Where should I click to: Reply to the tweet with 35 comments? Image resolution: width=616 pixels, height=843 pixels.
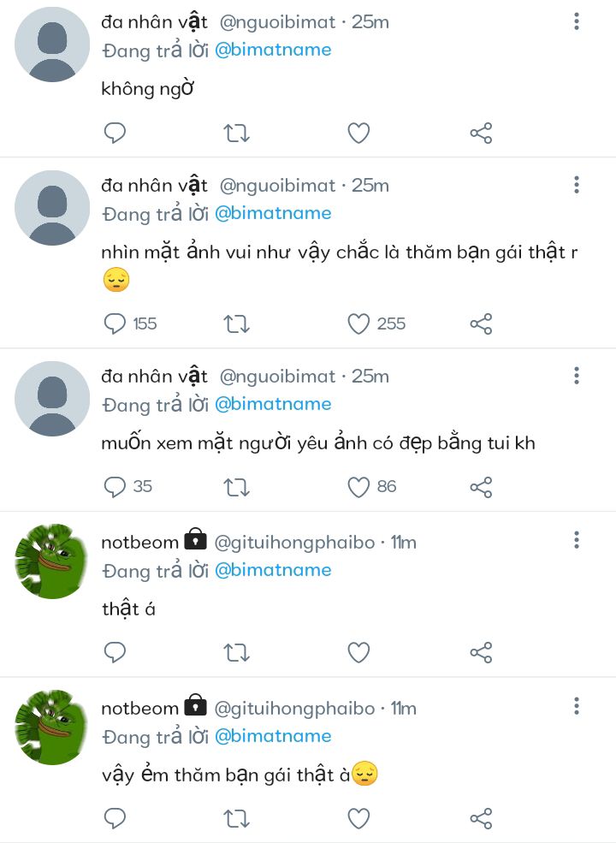point(115,487)
